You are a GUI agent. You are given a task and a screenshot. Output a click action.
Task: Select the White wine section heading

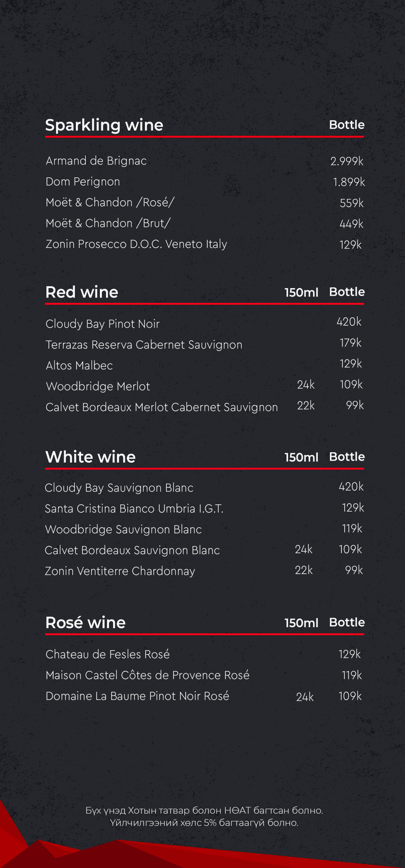[90, 457]
